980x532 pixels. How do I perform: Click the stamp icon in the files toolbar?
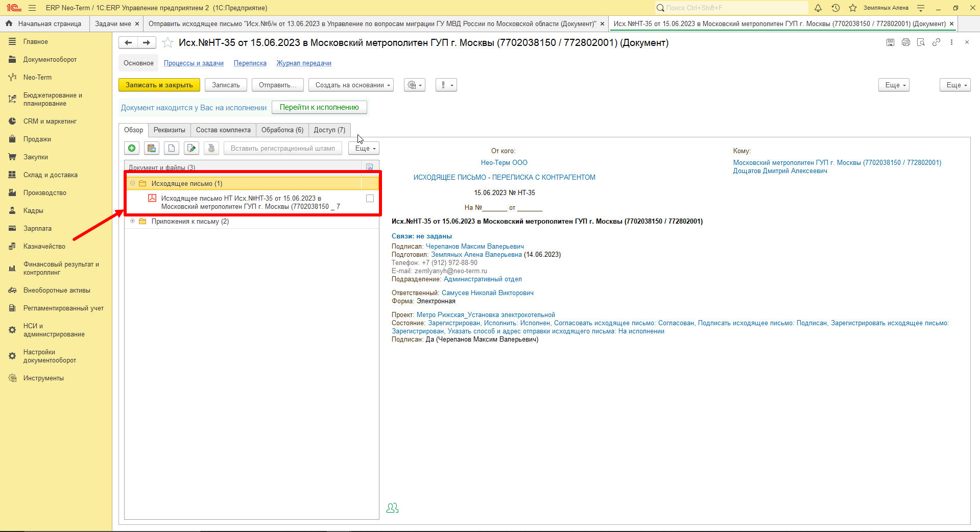211,148
